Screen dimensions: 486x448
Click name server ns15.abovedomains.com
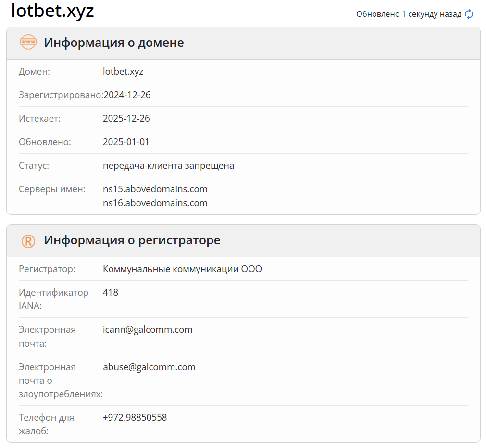coord(155,189)
